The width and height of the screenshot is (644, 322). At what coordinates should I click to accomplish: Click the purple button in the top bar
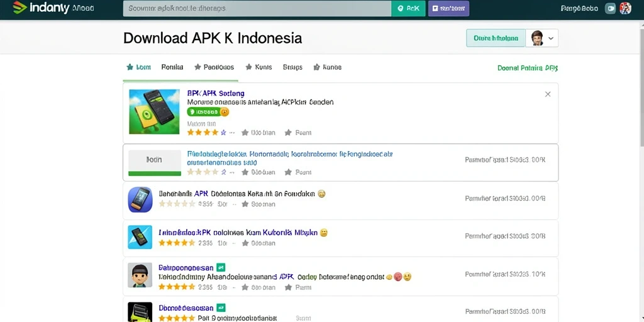point(448,8)
